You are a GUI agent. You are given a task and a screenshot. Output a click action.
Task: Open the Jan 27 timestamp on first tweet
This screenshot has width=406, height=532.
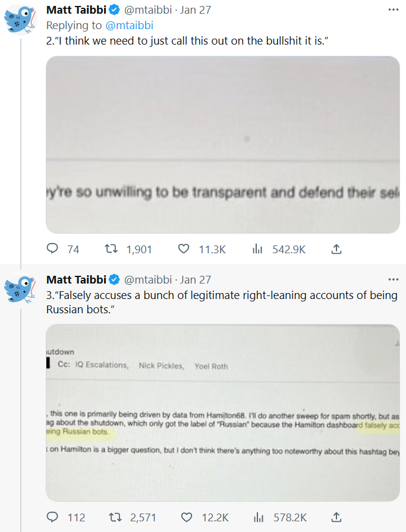click(196, 11)
